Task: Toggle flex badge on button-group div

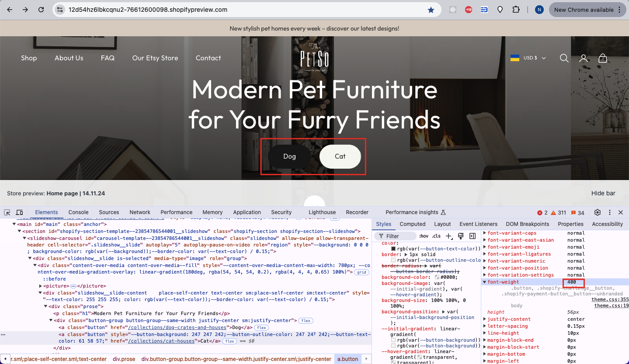Action: [x=306, y=321]
